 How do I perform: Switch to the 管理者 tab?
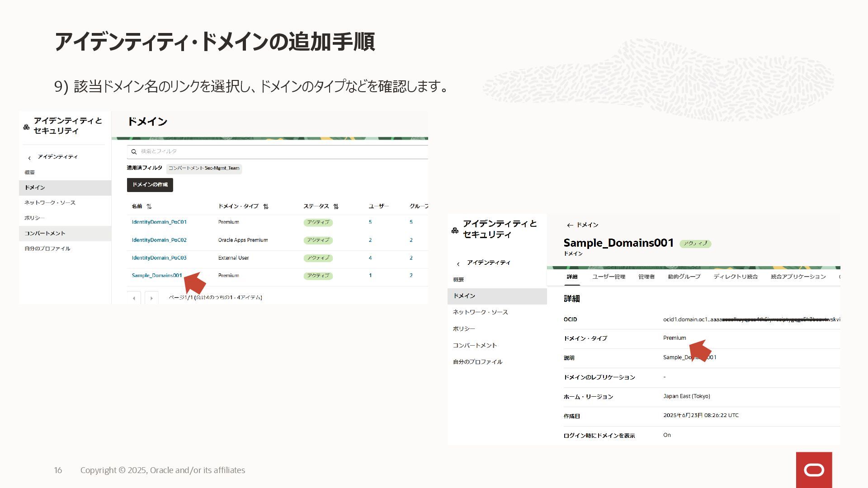(646, 277)
